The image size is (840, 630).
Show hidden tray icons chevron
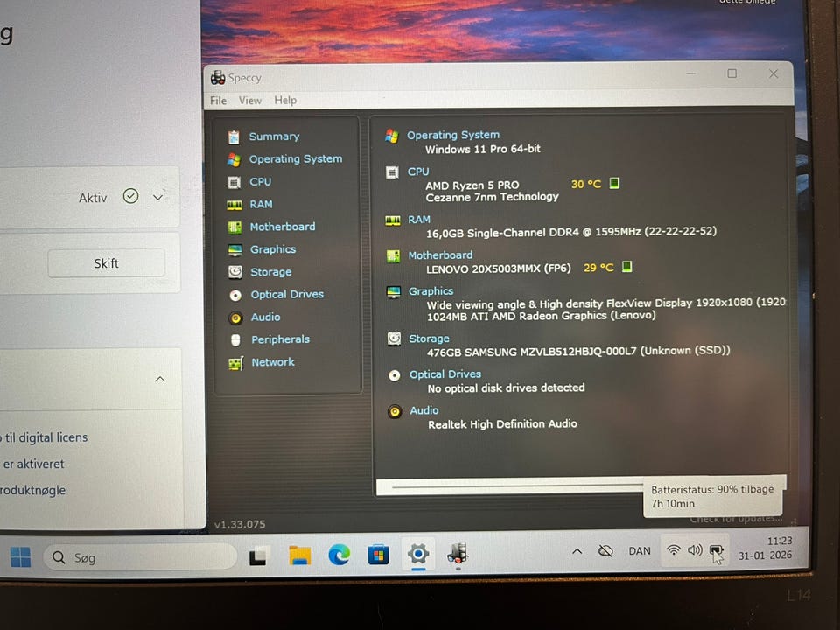577,550
